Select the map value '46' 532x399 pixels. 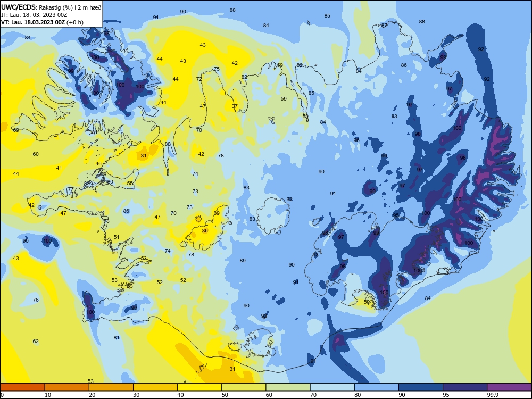(x=98, y=163)
